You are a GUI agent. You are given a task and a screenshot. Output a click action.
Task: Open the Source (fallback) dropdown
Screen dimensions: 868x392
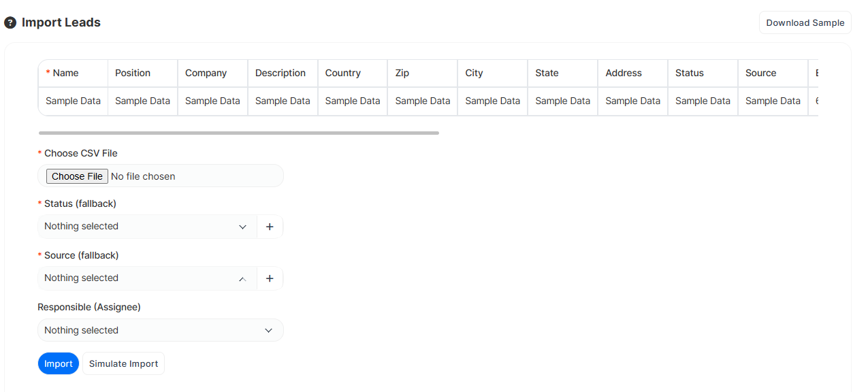point(147,278)
